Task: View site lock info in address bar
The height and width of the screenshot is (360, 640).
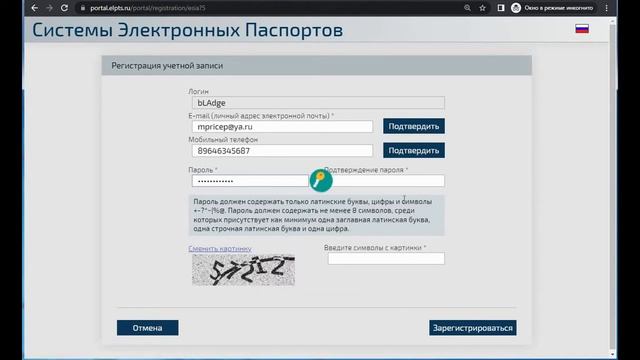Action: tap(83, 8)
